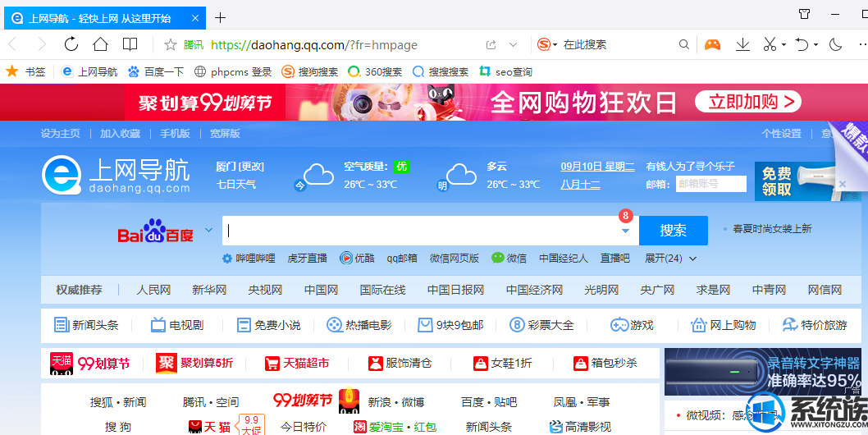Viewport: 868px width, 435px height.
Task: Click the 邮箱账号 input field
Action: 710,184
